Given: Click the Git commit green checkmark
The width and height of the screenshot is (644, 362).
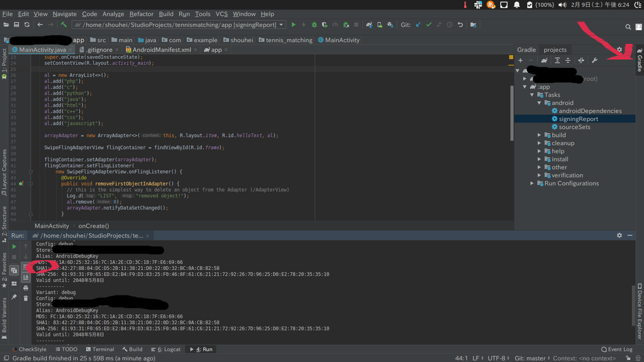Looking at the screenshot, I should coord(429,25).
